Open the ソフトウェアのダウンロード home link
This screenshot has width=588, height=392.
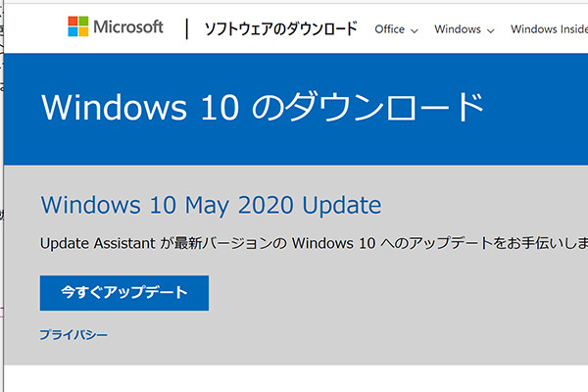coord(279,29)
